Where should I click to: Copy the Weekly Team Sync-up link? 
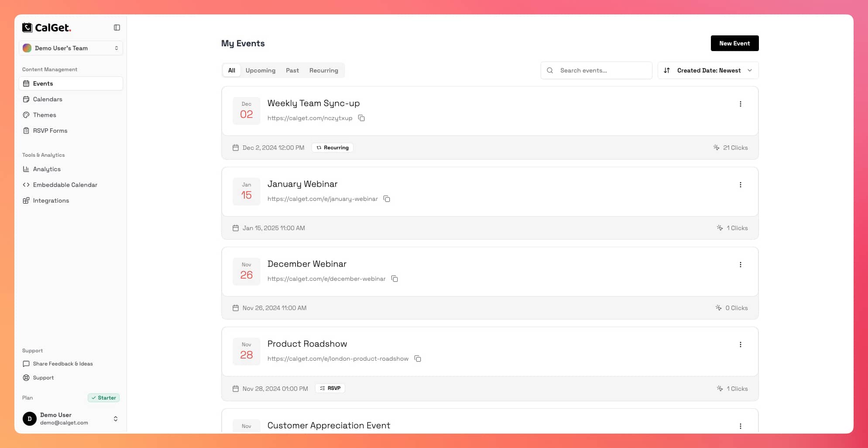tap(361, 118)
